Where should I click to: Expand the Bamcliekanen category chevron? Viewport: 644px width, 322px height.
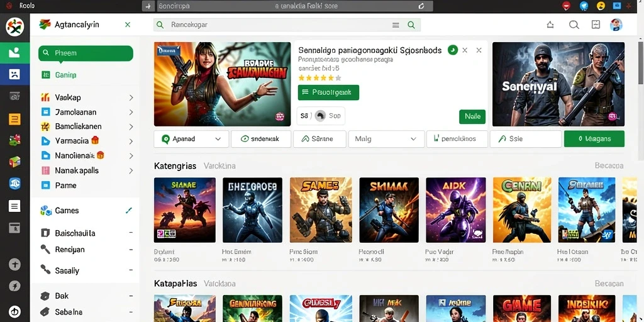(131, 126)
